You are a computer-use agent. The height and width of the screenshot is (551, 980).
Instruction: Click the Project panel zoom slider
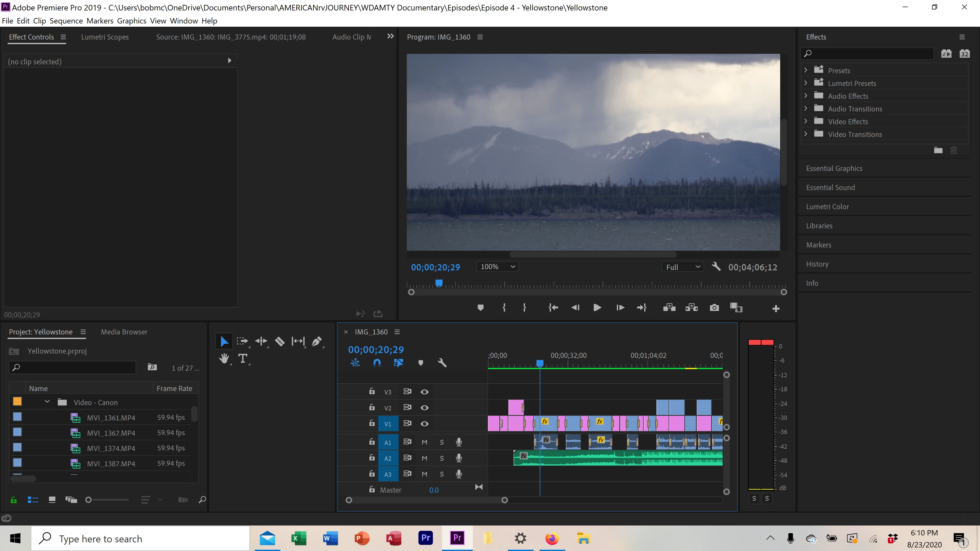pyautogui.click(x=89, y=500)
